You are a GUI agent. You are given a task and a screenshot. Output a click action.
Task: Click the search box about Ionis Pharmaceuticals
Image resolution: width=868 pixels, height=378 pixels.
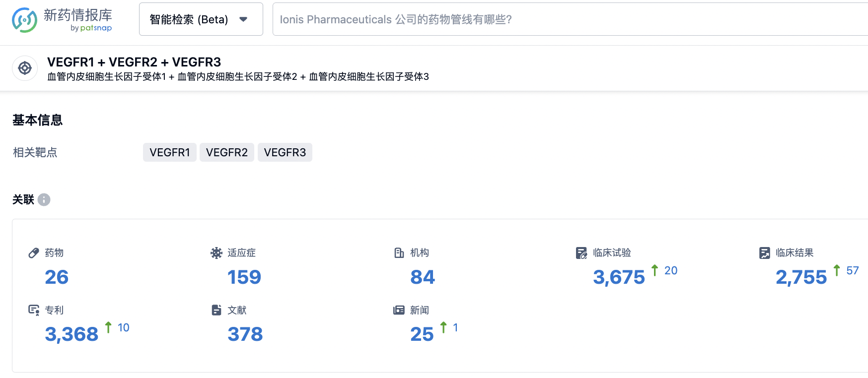546,19
